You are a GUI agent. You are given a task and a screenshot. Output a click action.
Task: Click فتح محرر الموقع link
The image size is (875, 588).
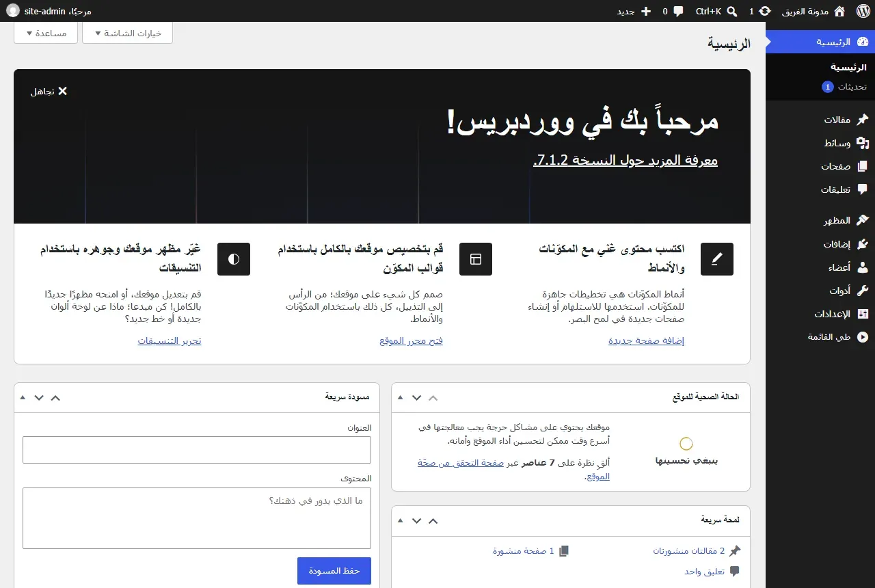point(412,340)
